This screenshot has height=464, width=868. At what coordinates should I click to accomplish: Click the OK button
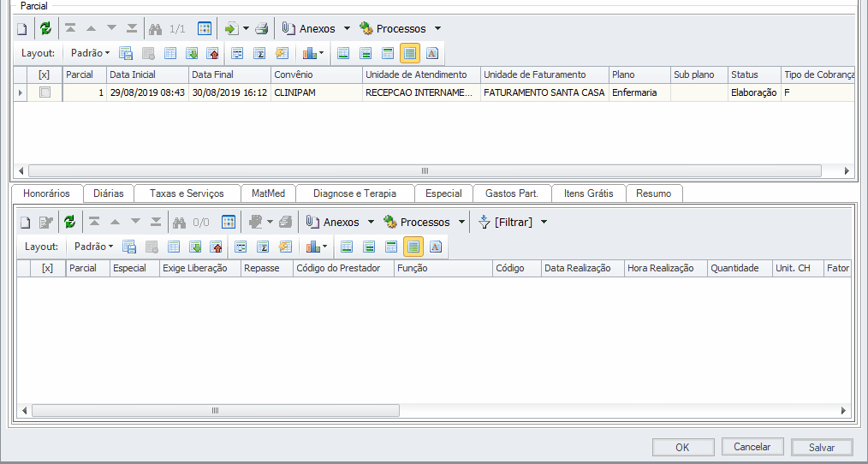click(683, 447)
